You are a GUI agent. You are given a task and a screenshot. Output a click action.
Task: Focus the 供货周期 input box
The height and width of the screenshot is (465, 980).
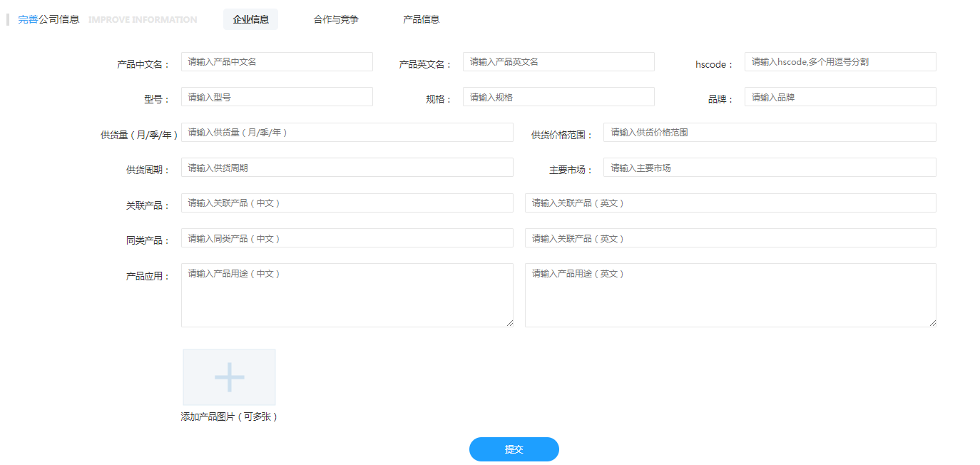(347, 168)
